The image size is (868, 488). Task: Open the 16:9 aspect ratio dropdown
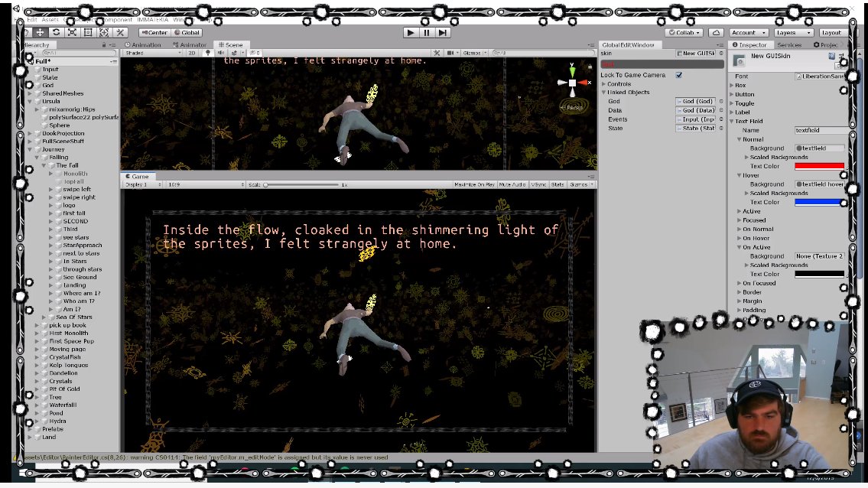[x=206, y=184]
